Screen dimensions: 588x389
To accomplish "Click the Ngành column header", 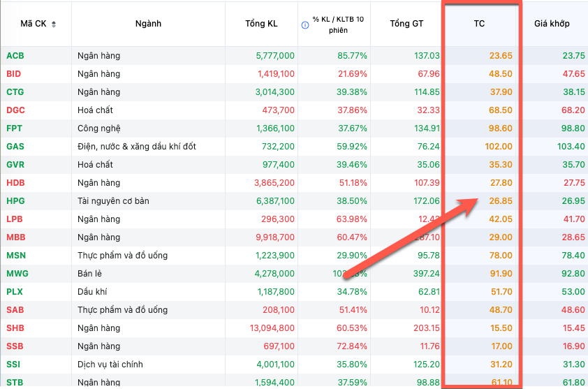I will [148, 24].
